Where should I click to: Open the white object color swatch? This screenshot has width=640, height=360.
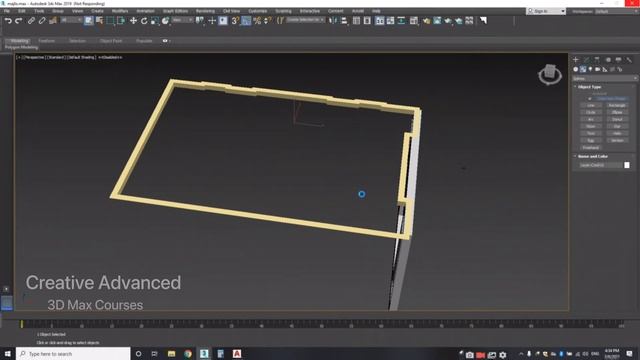[627, 165]
